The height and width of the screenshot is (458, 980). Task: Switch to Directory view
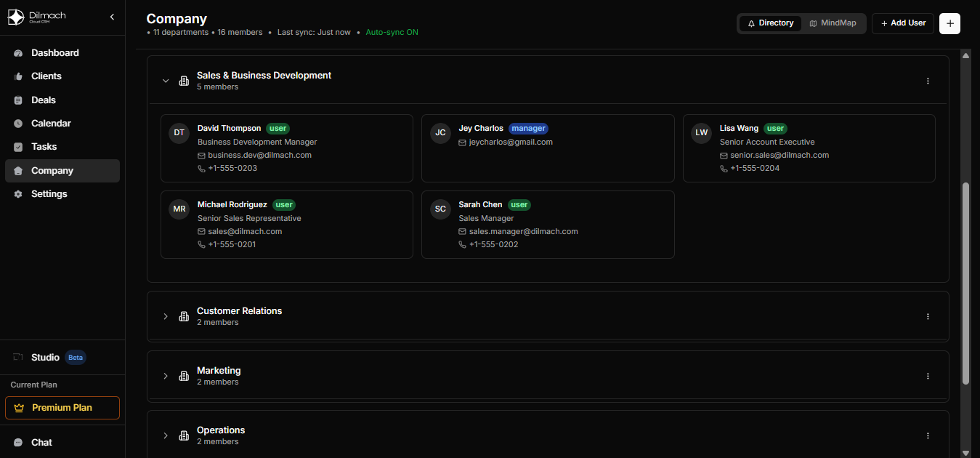click(x=770, y=23)
